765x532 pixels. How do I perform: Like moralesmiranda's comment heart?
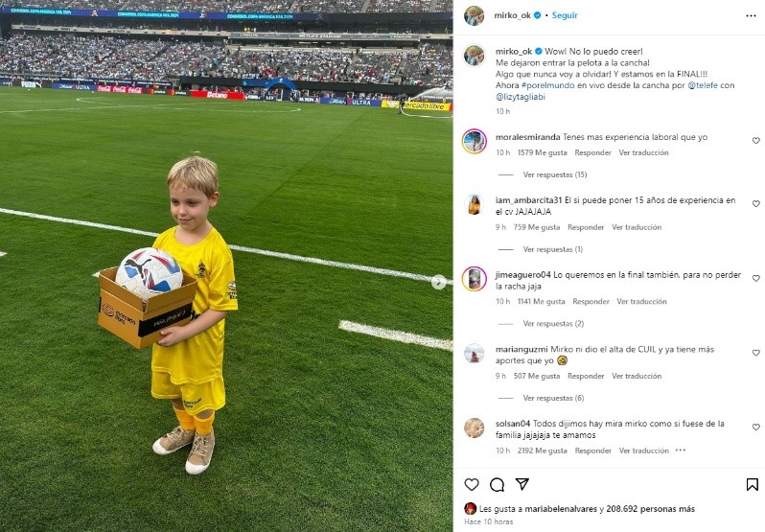755,141
